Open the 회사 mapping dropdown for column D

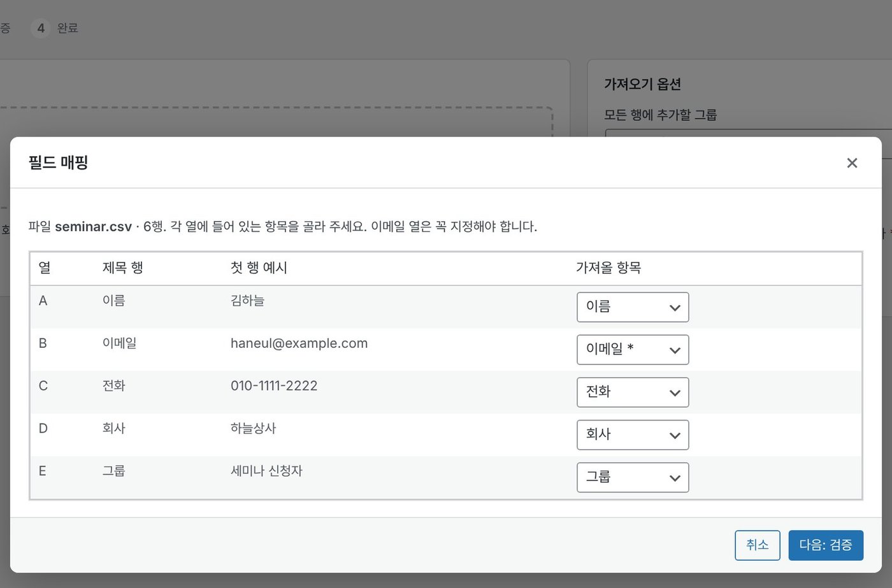[x=633, y=435]
